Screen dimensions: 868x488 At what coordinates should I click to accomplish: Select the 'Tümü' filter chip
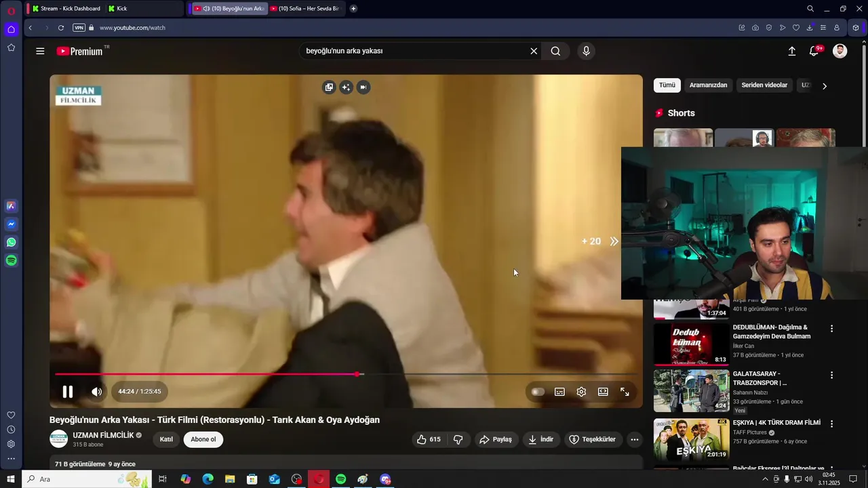(667, 85)
